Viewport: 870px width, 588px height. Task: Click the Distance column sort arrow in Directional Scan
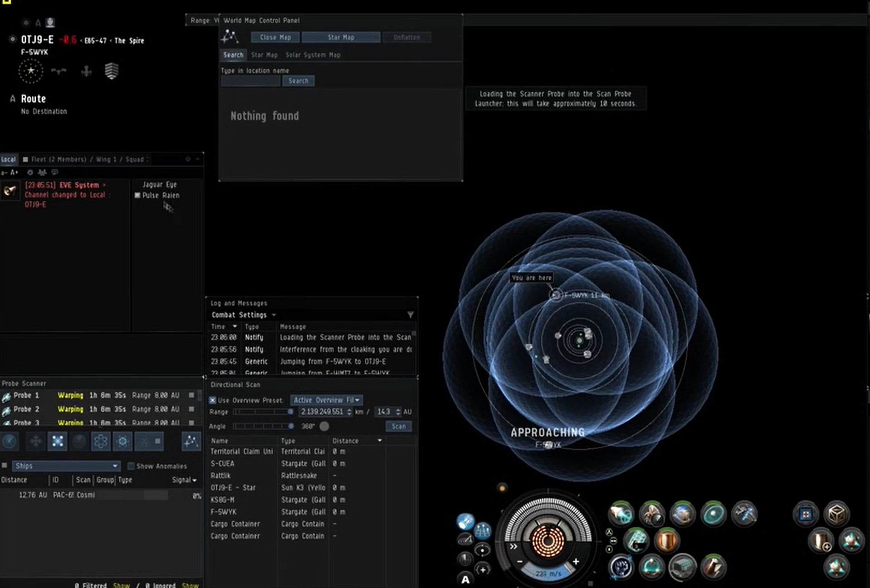click(380, 441)
